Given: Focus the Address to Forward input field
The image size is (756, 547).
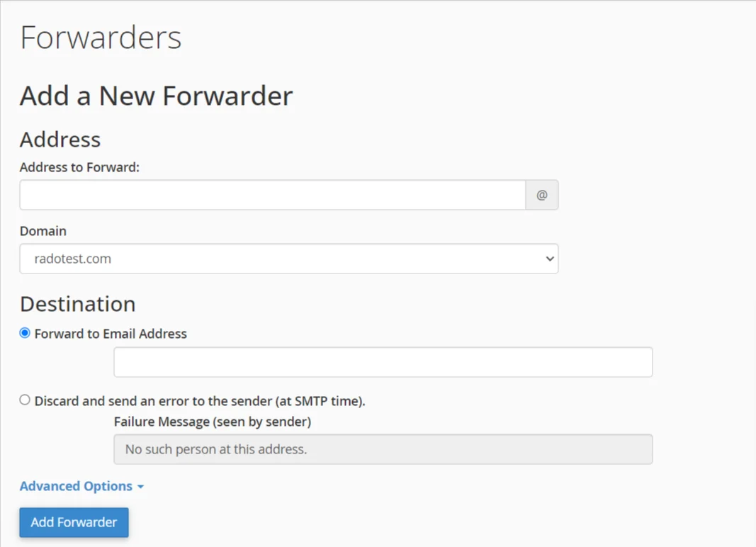Looking at the screenshot, I should click(272, 195).
